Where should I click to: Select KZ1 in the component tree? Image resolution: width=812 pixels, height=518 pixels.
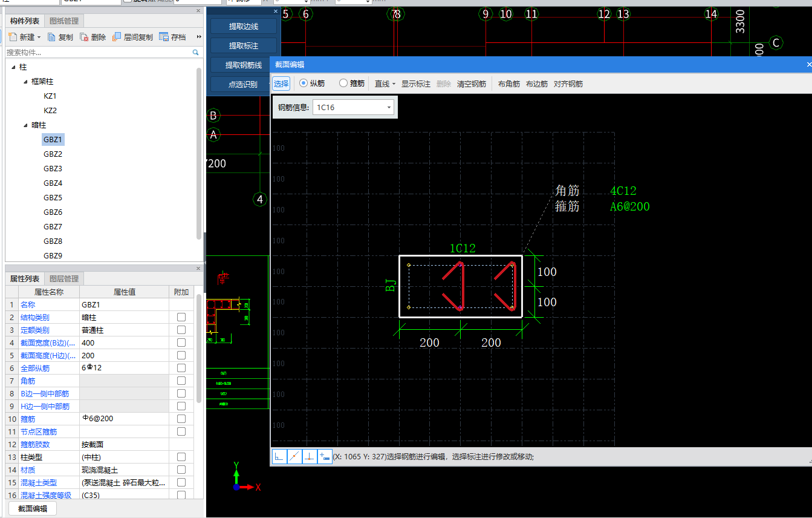click(x=50, y=96)
